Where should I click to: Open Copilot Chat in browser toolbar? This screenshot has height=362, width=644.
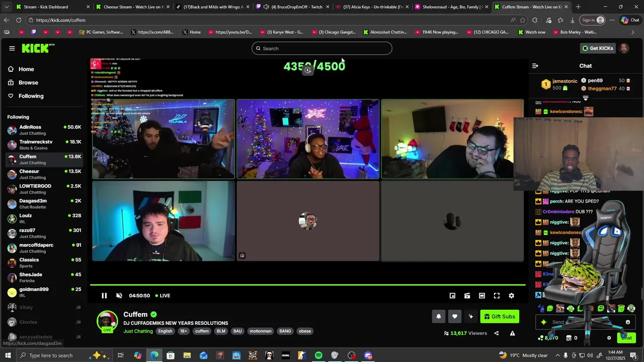[630, 20]
